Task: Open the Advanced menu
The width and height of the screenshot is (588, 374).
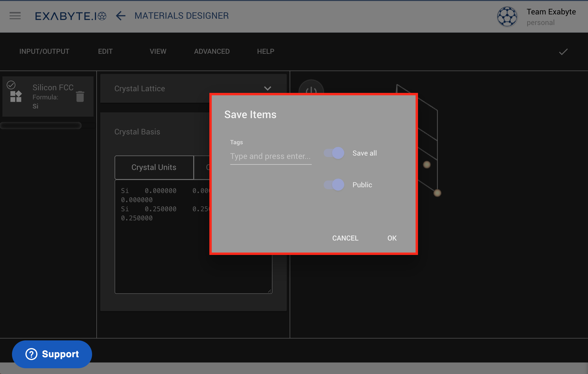Action: click(212, 51)
